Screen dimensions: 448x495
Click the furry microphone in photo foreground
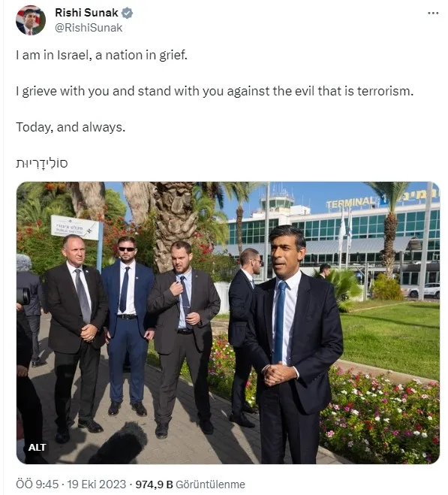point(120,443)
